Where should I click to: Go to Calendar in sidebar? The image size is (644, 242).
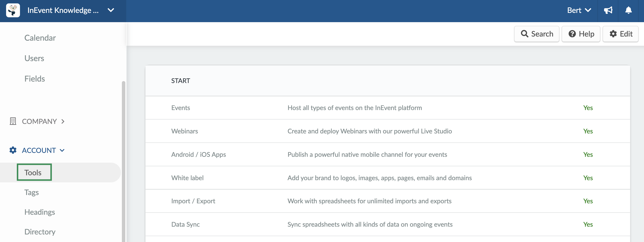(40, 38)
